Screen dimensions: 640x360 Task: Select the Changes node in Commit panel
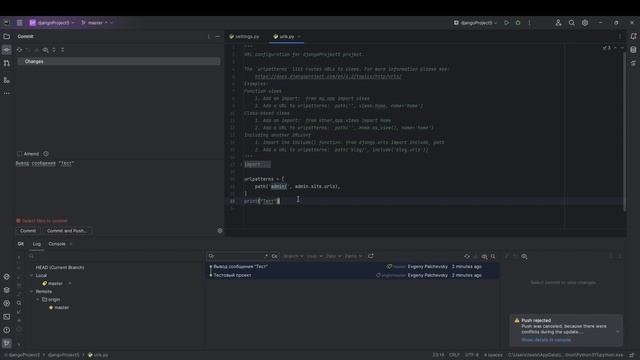point(118,62)
